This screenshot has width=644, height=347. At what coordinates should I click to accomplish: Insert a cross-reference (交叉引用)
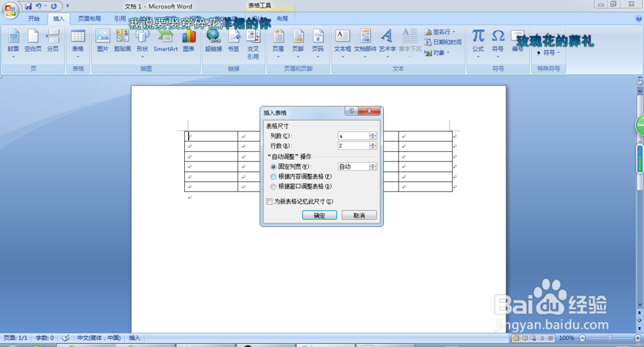pyautogui.click(x=253, y=44)
